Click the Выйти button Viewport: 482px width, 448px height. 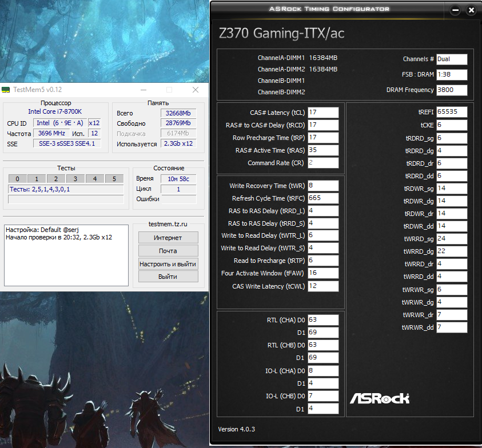point(168,277)
